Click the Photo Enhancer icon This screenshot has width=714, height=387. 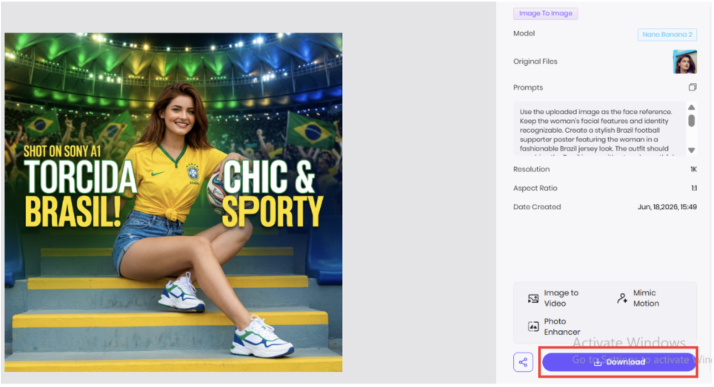(533, 326)
